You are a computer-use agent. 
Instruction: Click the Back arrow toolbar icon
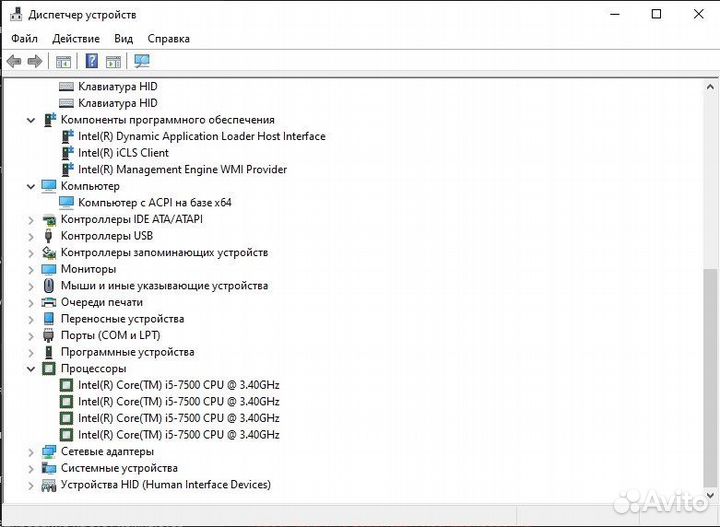click(x=14, y=61)
